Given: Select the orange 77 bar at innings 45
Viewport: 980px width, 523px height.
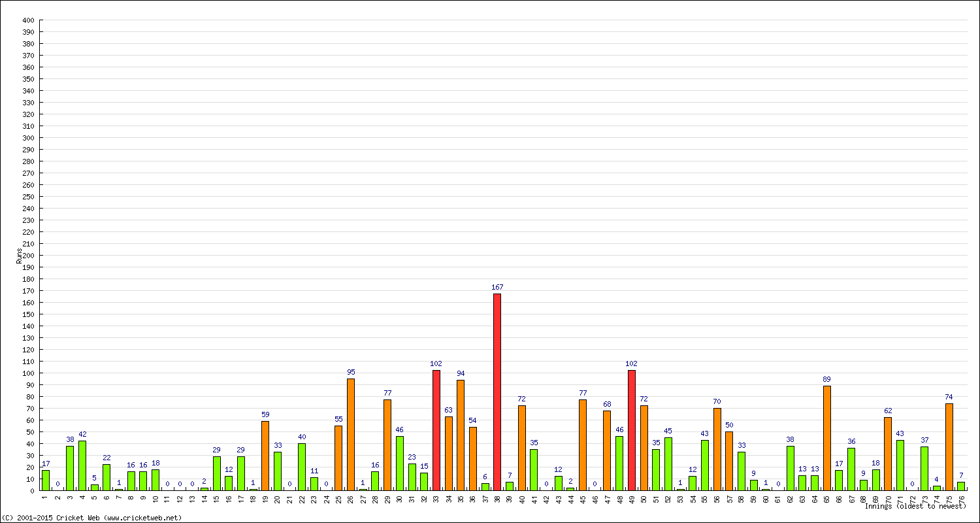Looking at the screenshot, I should pyautogui.click(x=583, y=445).
